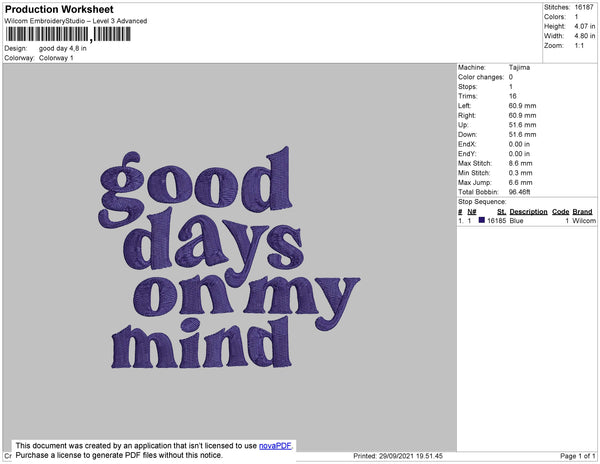Click the Machine value Tajima
The height and width of the screenshot is (464, 600).
[519, 67]
